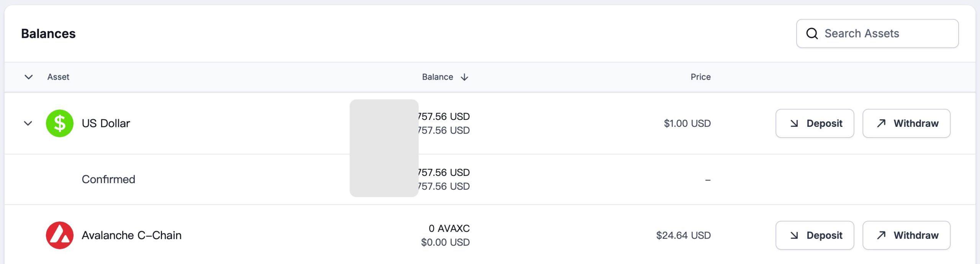Toggle the chevron in the Asset header
This screenshot has width=980, height=264.
click(x=28, y=77)
